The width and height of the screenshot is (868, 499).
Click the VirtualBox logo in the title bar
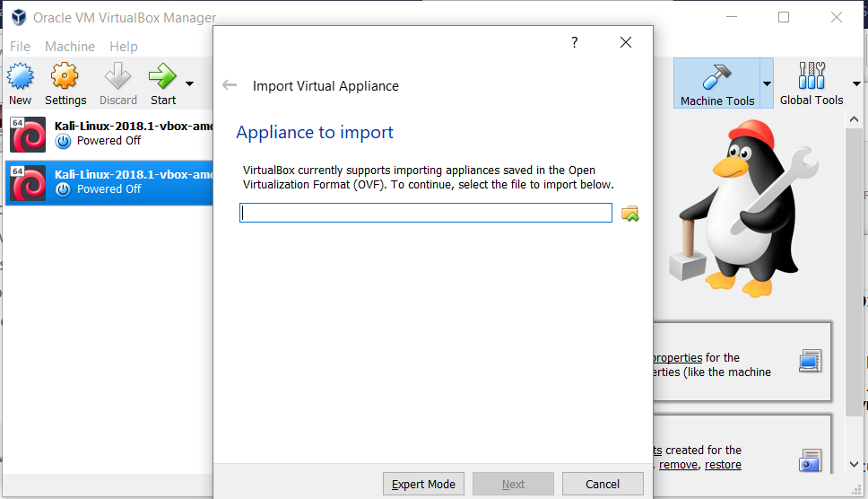19,17
